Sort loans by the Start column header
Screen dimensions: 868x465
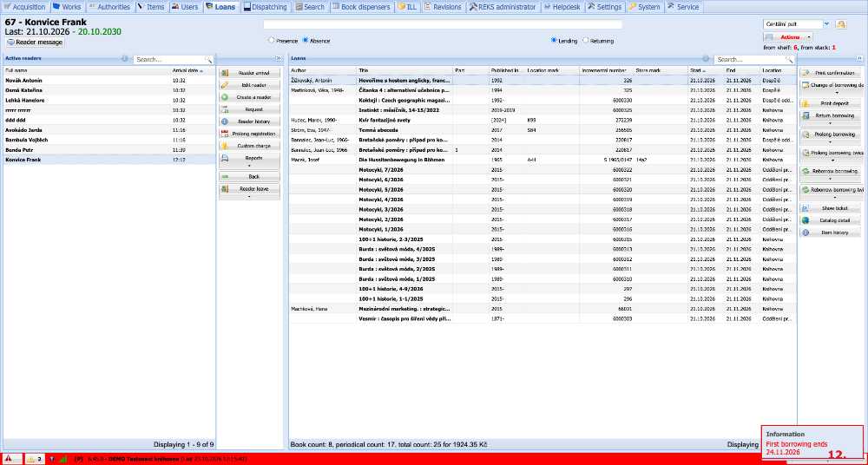(706, 70)
